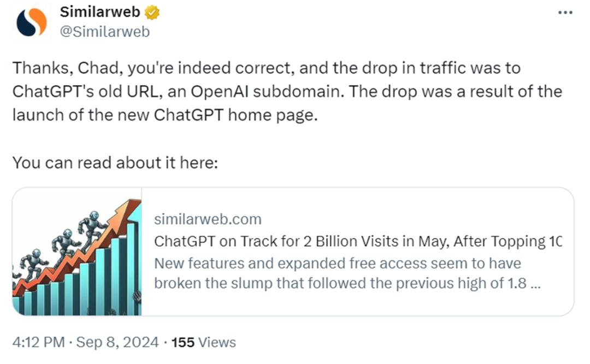Open the similarweb.com domain link in card

click(x=208, y=219)
